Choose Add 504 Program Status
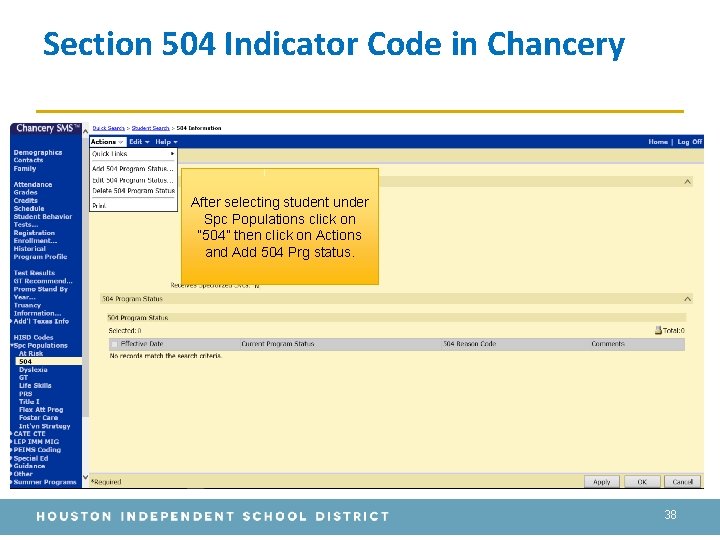This screenshot has width=720, height=540. pyautogui.click(x=133, y=169)
